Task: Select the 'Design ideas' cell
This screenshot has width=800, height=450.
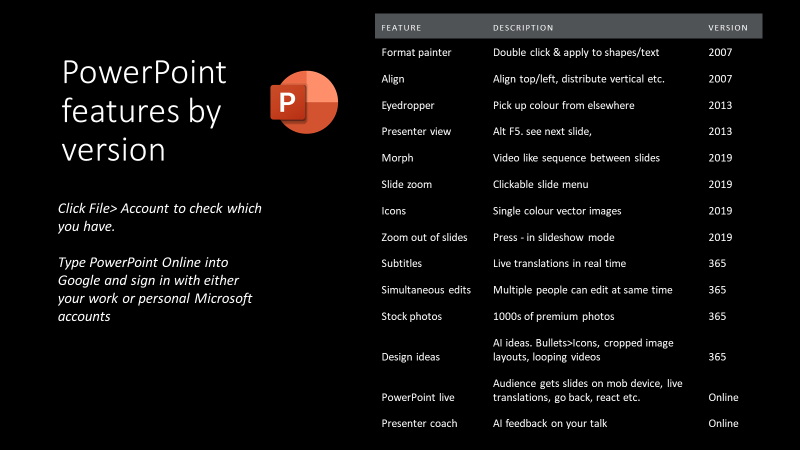Action: point(410,357)
